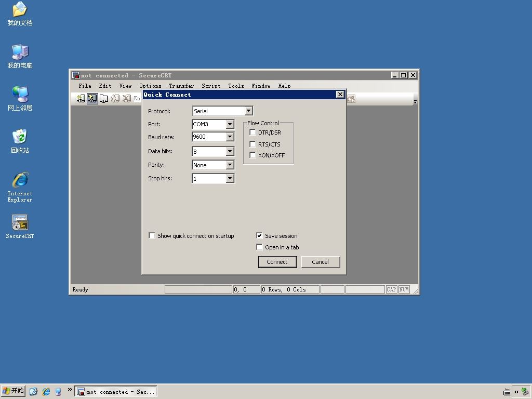Image resolution: width=532 pixels, height=399 pixels.
Task: Select the Recycle Bin icon (回收站)
Action: click(x=20, y=141)
